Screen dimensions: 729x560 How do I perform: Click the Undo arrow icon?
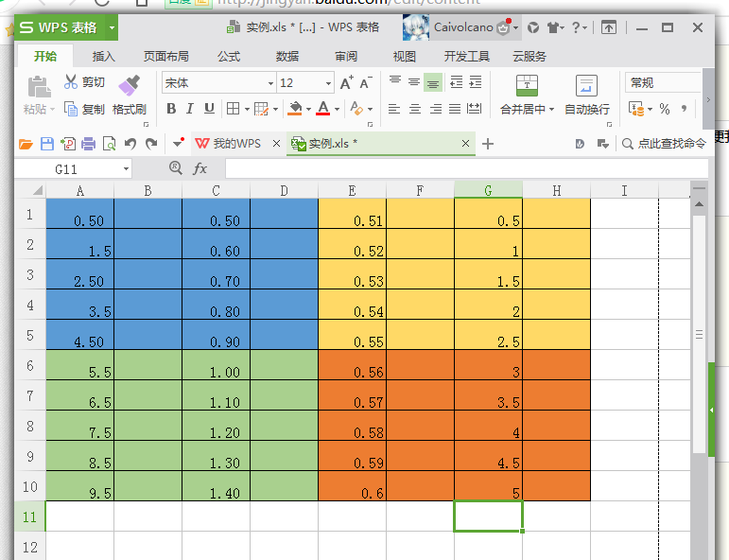pos(130,144)
